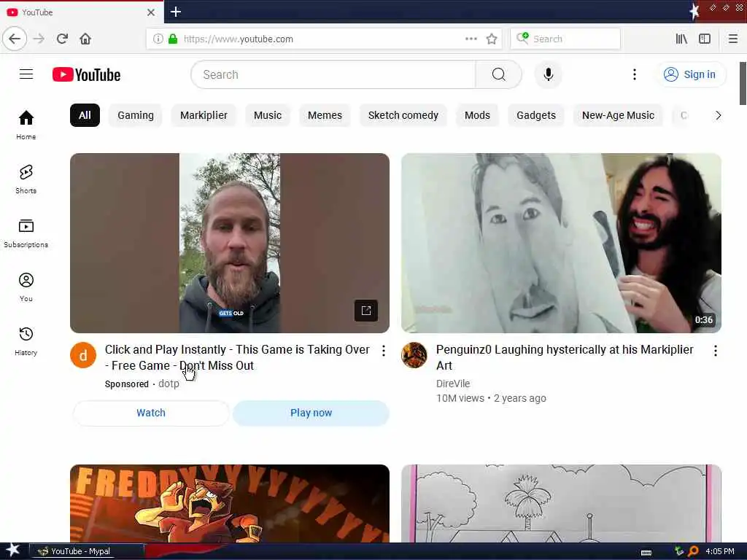Play the Penguinz0 Markiplier Art video thumbnail
Image resolution: width=747 pixels, height=560 pixels.
click(561, 243)
